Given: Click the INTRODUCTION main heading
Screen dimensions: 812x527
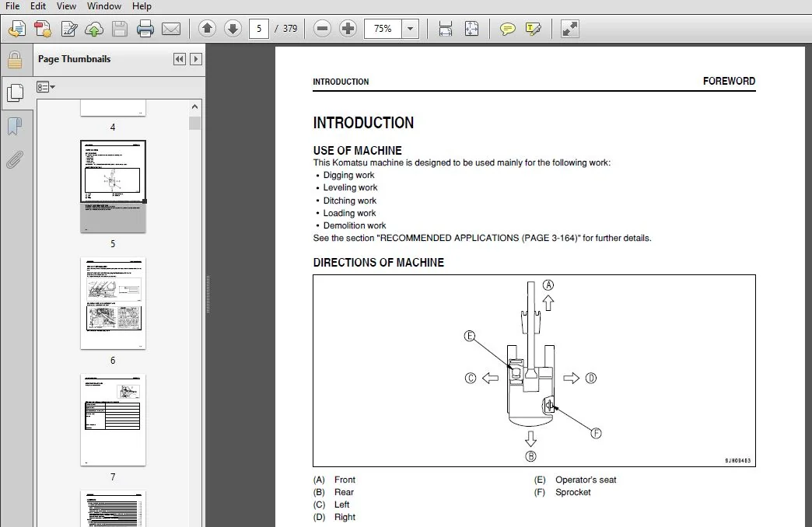Looking at the screenshot, I should 363,124.
